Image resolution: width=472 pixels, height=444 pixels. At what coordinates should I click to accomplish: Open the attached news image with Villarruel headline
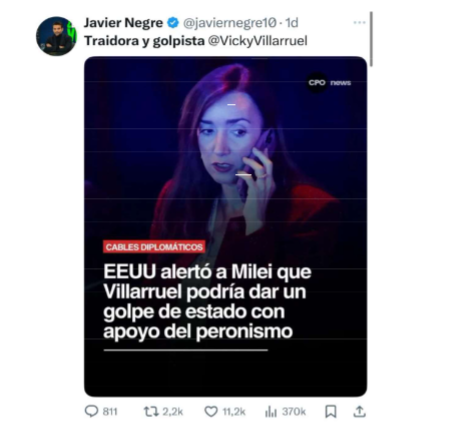pos(226,227)
